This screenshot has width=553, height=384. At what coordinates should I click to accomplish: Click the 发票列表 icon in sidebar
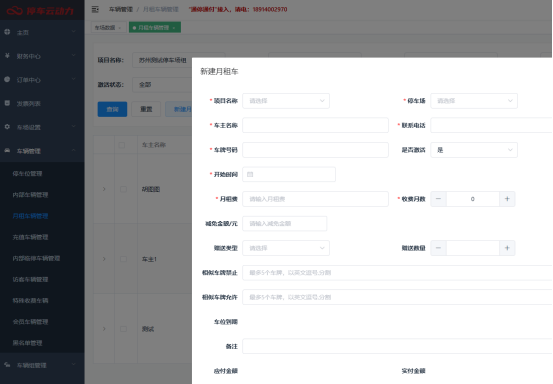pyautogui.click(x=7, y=103)
